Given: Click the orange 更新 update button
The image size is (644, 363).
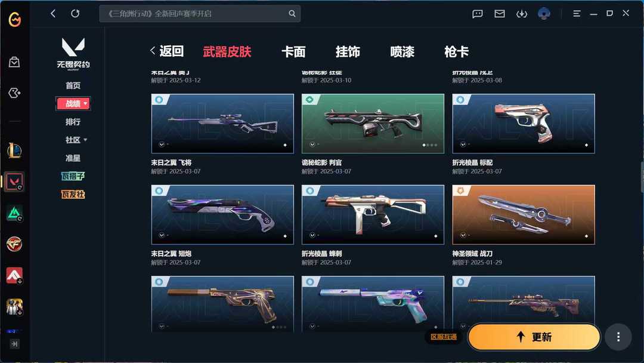Looking at the screenshot, I should pyautogui.click(x=534, y=337).
